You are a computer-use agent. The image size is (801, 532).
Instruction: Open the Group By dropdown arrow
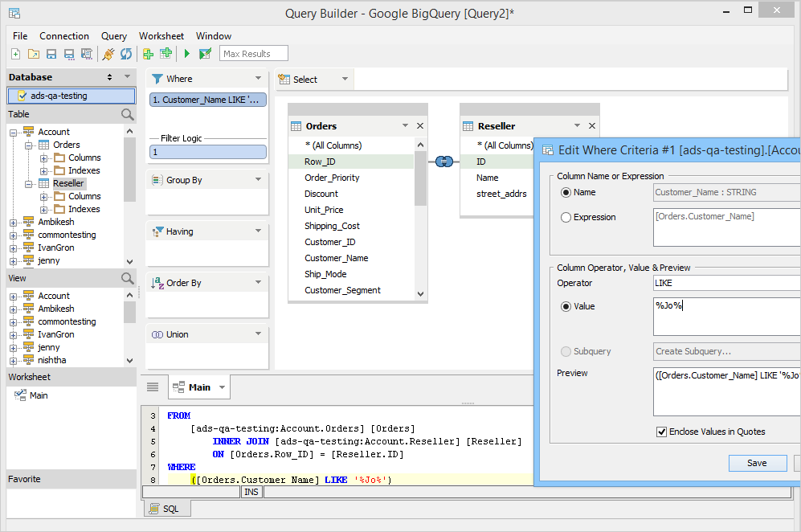(258, 179)
